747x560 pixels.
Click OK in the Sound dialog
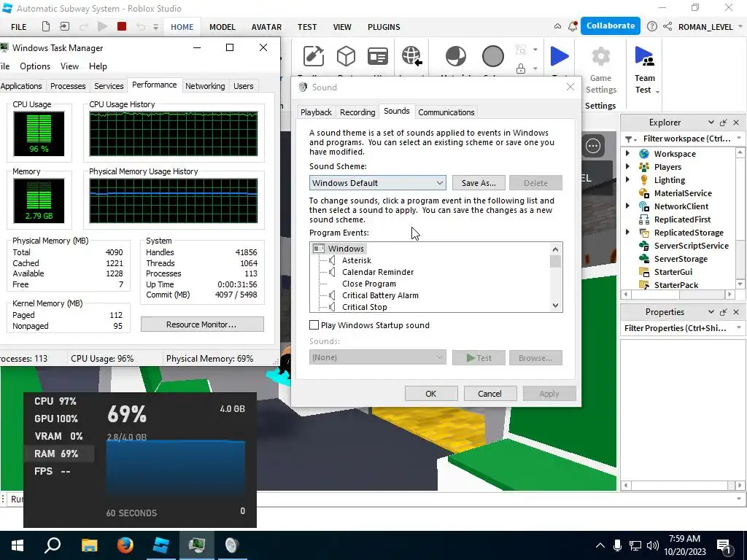(x=430, y=394)
